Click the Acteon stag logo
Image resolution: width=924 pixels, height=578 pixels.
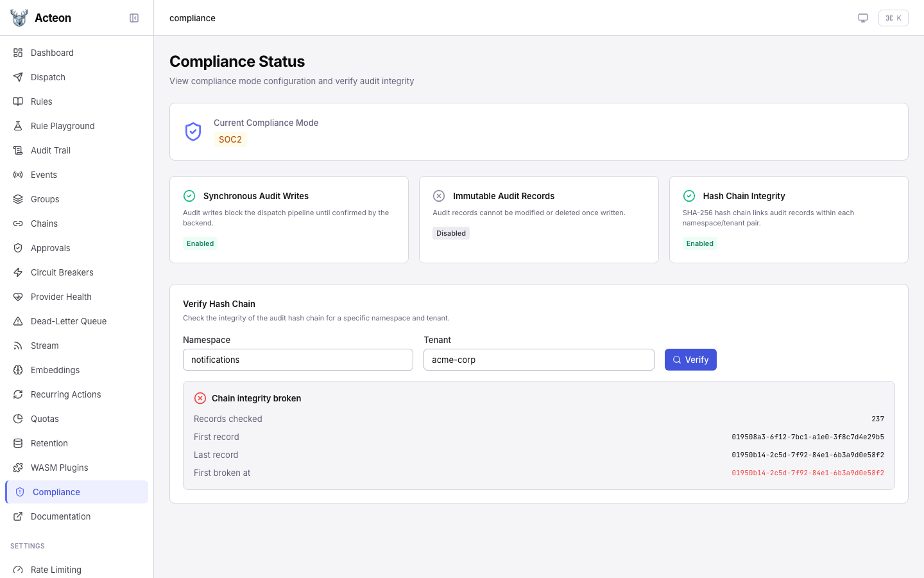[19, 17]
